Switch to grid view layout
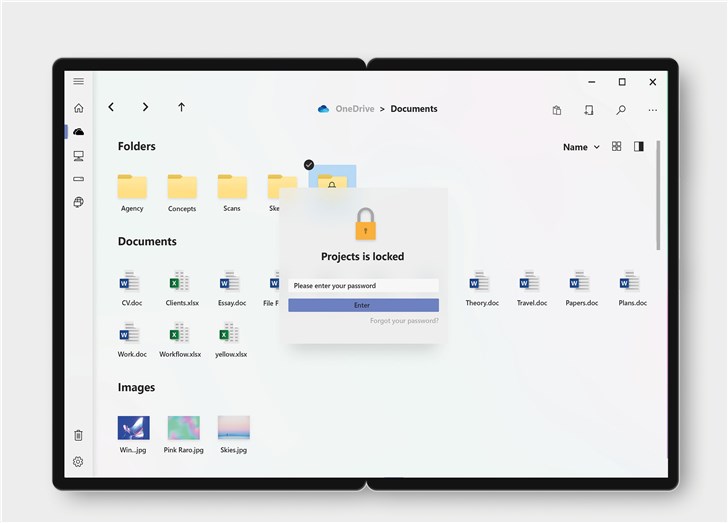This screenshot has height=523, width=728. click(x=616, y=146)
